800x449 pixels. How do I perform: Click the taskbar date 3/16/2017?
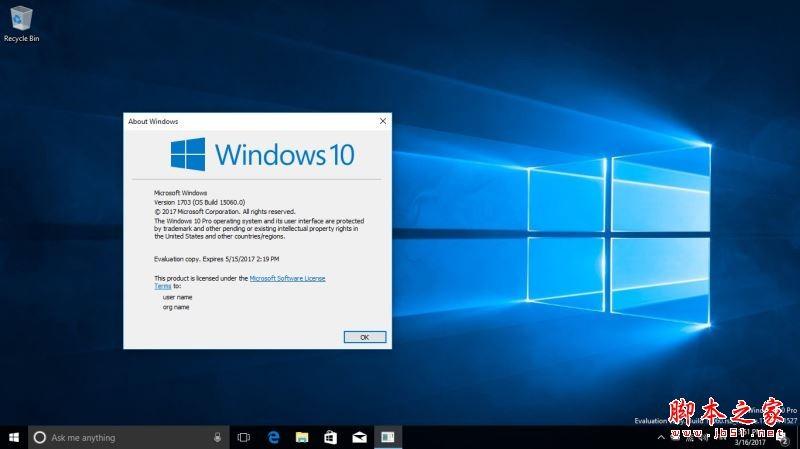[x=750, y=442]
